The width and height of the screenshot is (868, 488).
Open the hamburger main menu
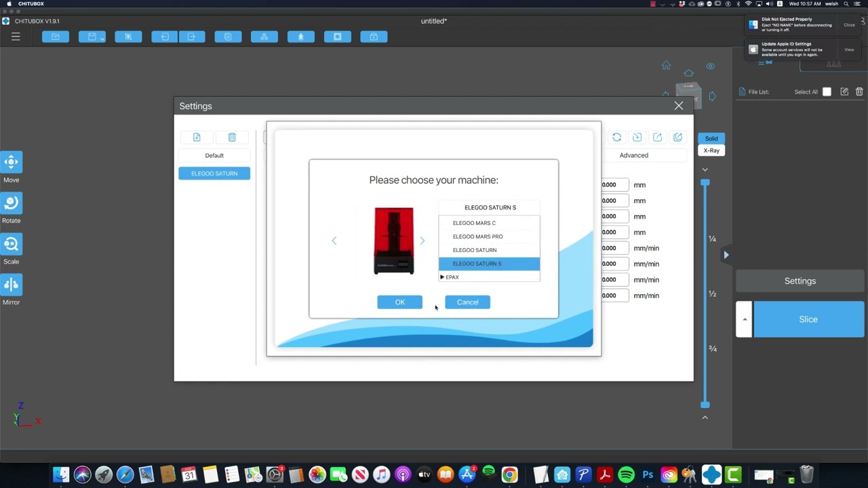16,37
